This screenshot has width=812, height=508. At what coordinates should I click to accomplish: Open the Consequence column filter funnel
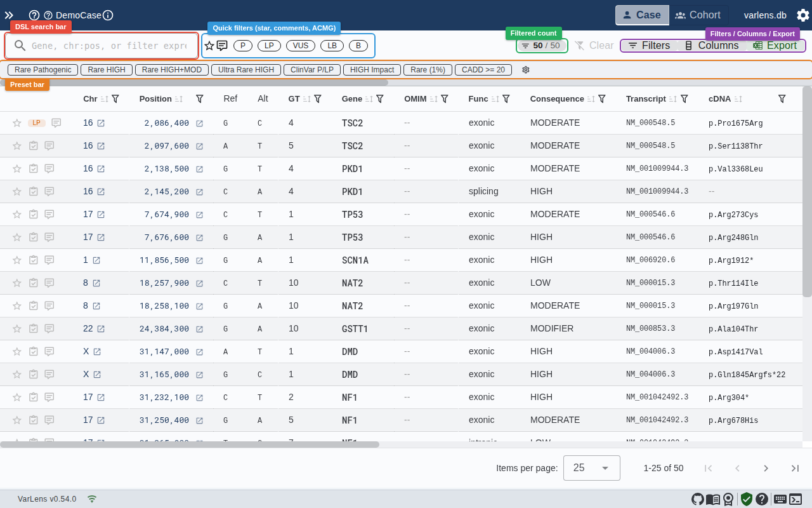(x=601, y=99)
